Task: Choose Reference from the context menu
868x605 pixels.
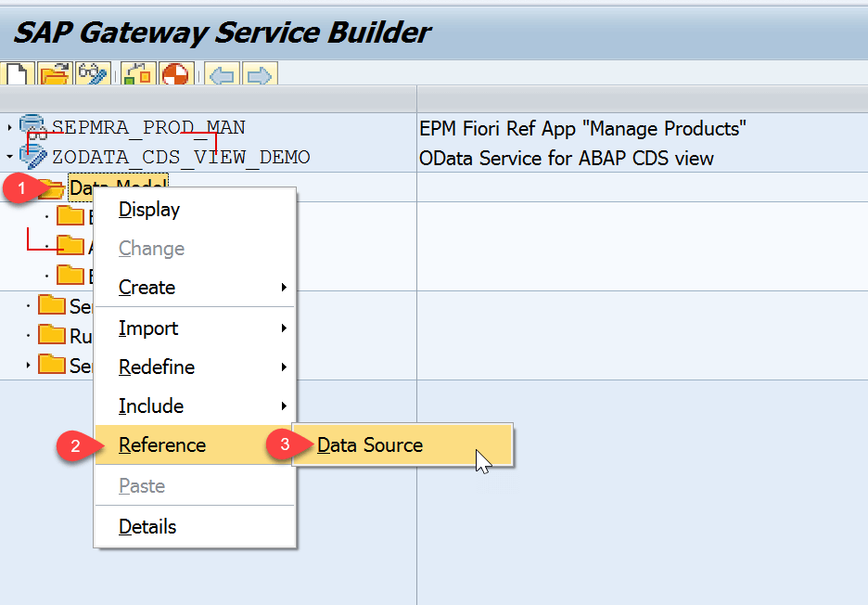Action: tap(195, 444)
